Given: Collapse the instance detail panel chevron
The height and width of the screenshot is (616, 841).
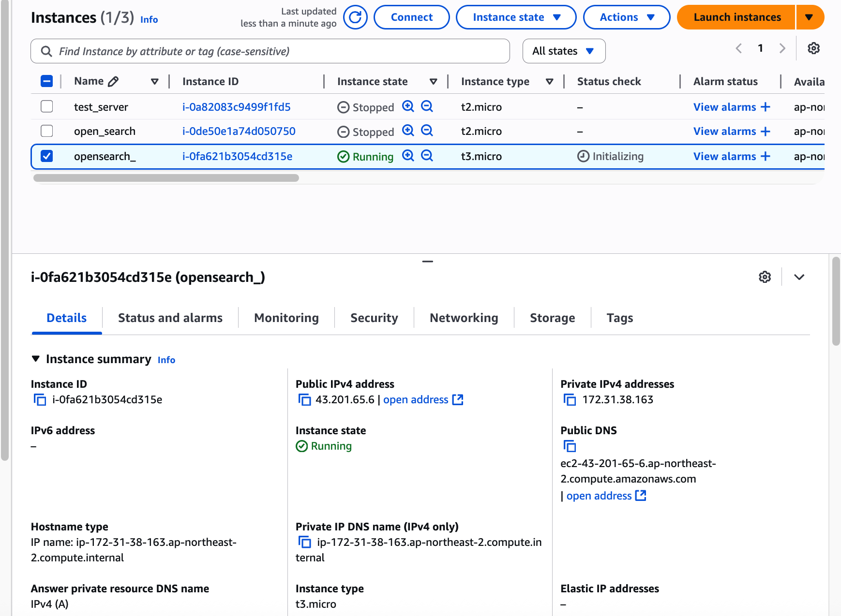Looking at the screenshot, I should [799, 277].
